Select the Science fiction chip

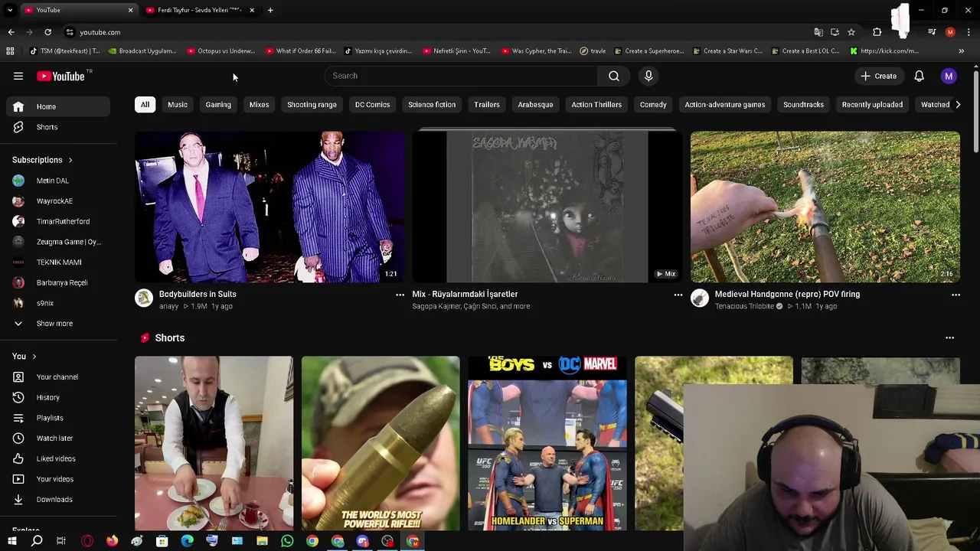[432, 105]
